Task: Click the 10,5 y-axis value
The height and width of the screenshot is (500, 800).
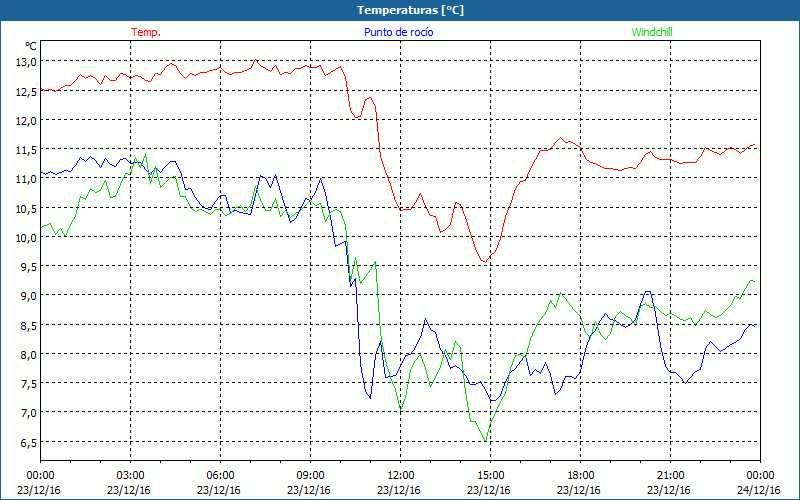Action: point(26,208)
